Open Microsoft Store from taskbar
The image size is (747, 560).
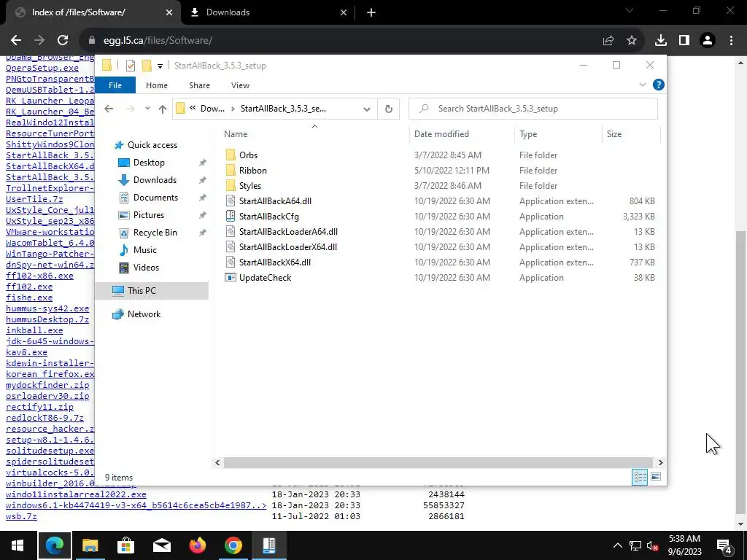click(x=125, y=545)
